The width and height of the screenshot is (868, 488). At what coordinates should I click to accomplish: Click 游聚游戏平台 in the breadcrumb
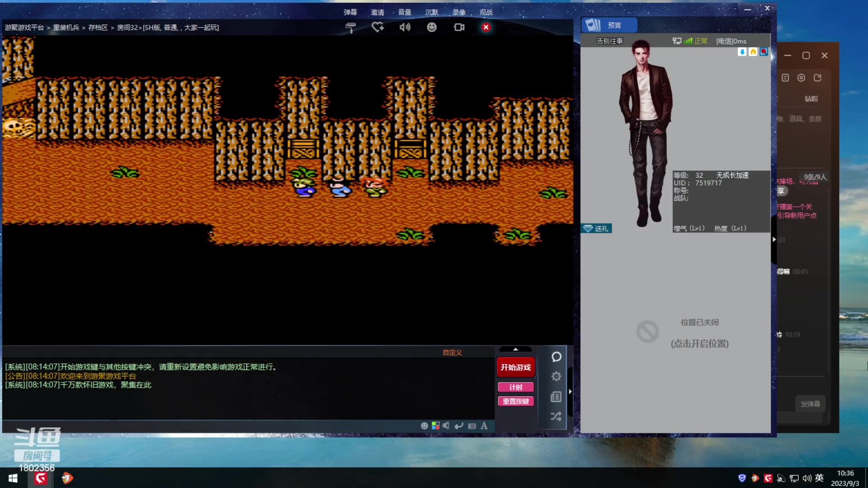pyautogui.click(x=24, y=28)
